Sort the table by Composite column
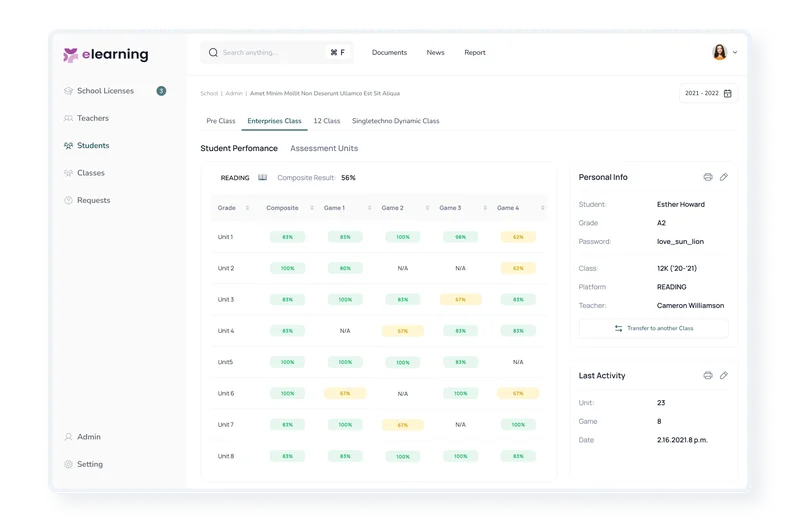This screenshot has width=800, height=522. coord(312,208)
